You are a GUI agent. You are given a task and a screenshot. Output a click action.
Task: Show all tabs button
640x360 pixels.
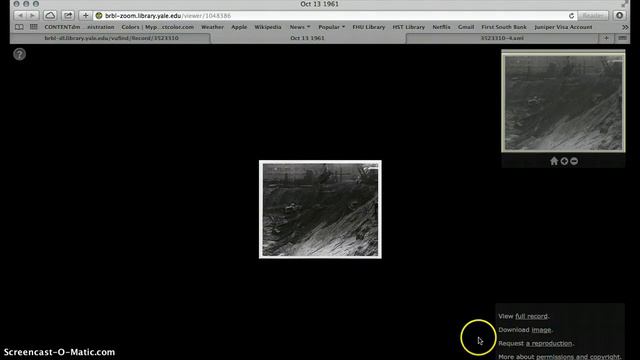click(x=622, y=38)
